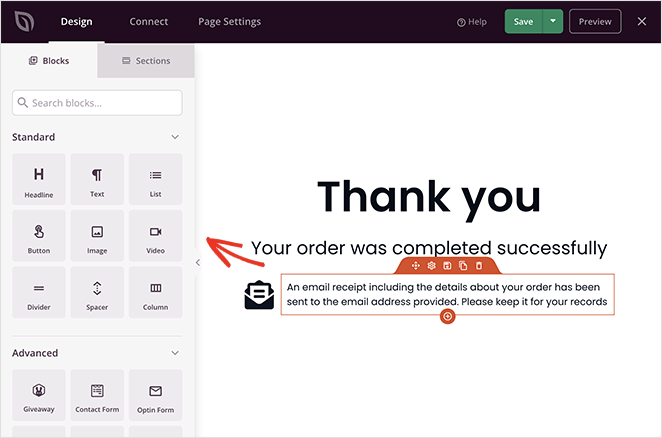Click the move handle on selected block
The width and height of the screenshot is (662, 438).
(x=415, y=266)
